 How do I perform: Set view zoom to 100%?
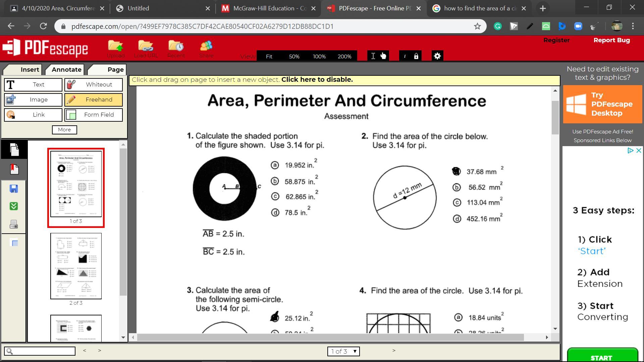(x=319, y=56)
